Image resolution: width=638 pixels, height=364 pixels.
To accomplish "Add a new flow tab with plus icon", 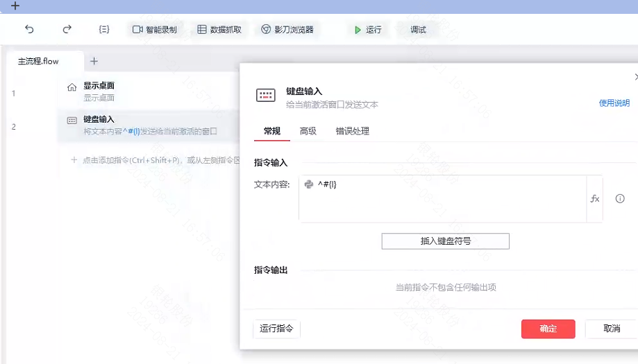I will click(94, 61).
